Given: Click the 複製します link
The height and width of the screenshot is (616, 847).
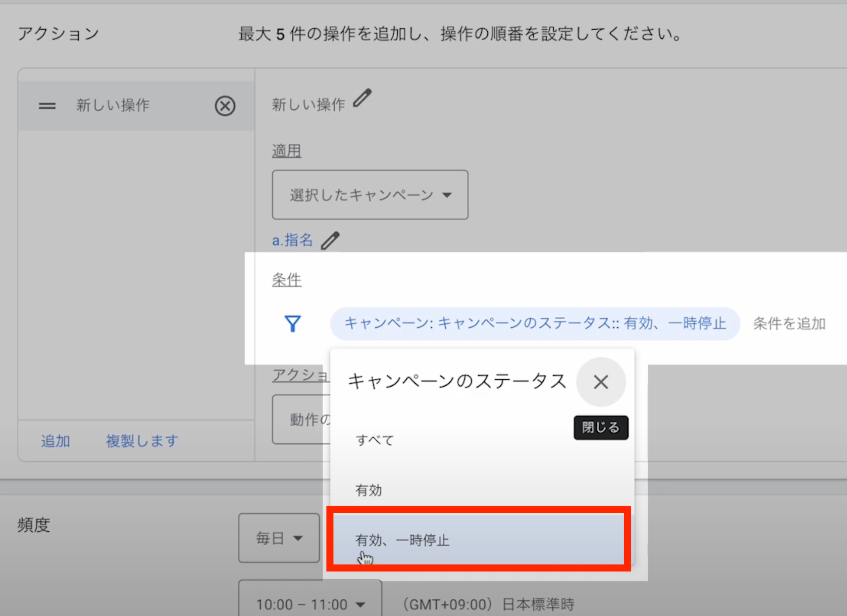Looking at the screenshot, I should click(142, 441).
